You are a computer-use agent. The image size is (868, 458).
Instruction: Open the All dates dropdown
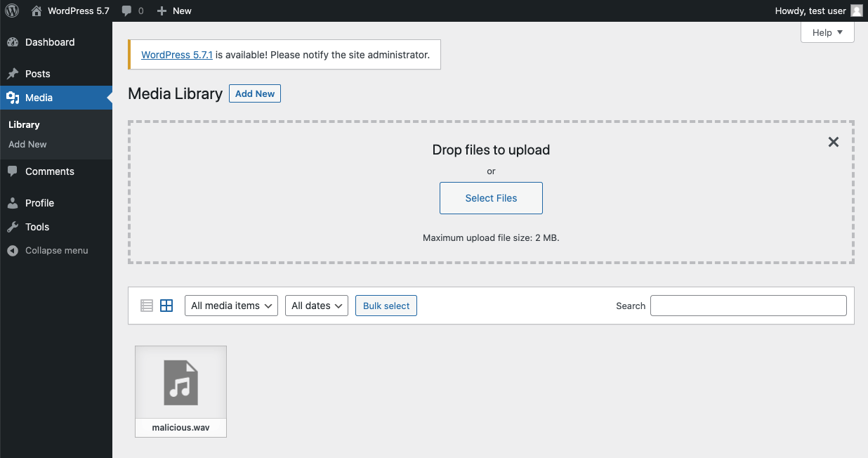[317, 306]
